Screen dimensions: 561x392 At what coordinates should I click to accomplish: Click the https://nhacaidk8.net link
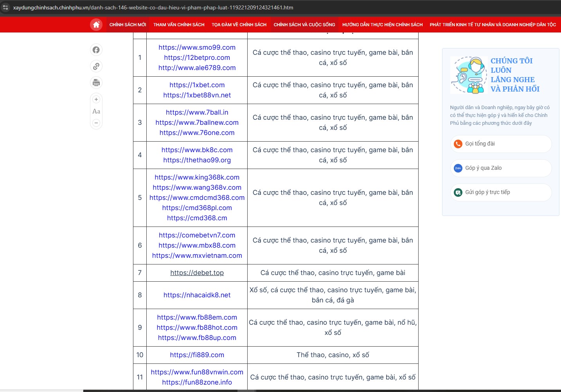coord(197,295)
